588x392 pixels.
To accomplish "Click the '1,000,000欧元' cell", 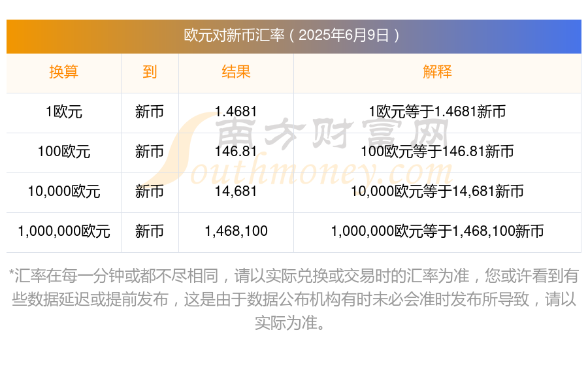I will click(64, 231).
